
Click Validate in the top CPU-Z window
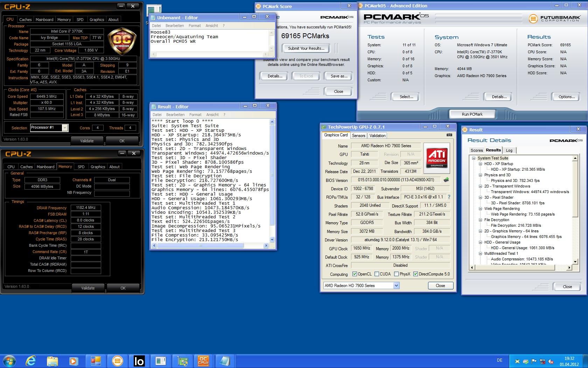pos(87,141)
